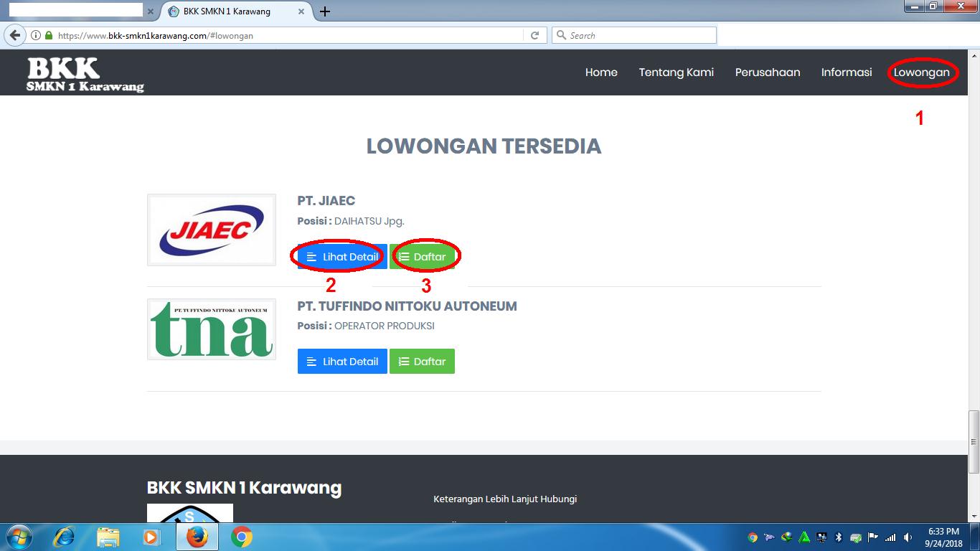
Task: Click the page vertical scrollbar thumb
Action: (x=974, y=441)
